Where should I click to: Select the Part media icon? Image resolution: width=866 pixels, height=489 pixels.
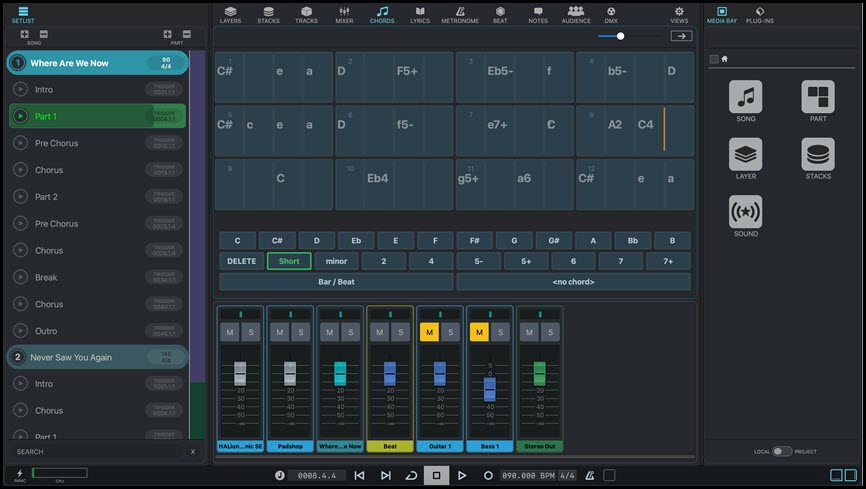click(x=818, y=97)
